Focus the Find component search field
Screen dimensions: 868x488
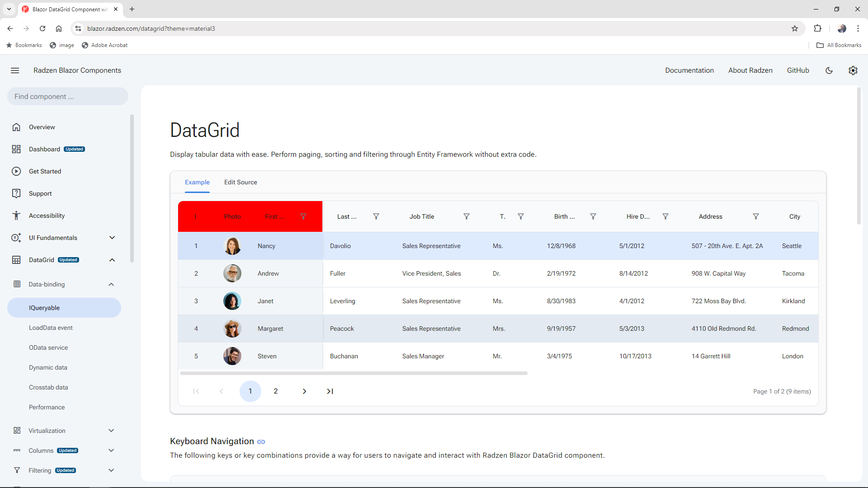[x=68, y=97]
